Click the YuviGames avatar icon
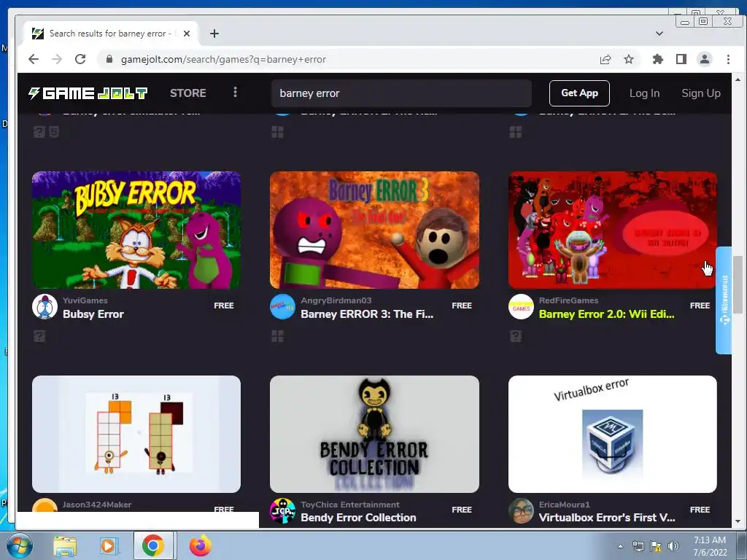The image size is (747, 560). coord(44,307)
